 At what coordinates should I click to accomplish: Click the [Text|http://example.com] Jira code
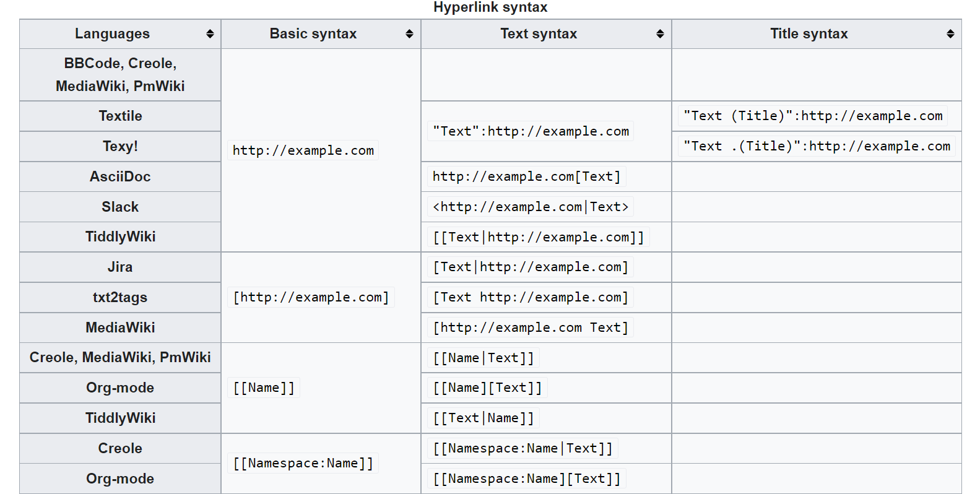531,267
